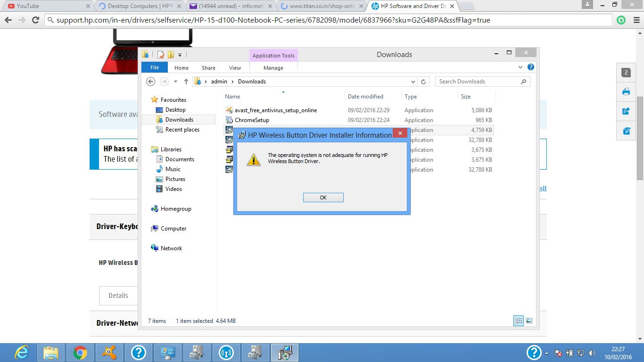This screenshot has height=362, width=644.
Task: Click the Search Downloads field
Action: 478,82
